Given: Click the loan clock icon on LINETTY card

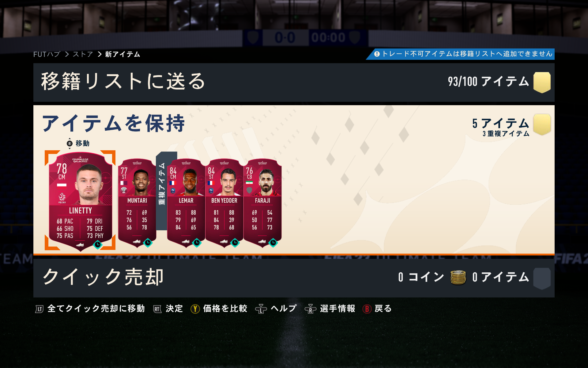Looking at the screenshot, I should (x=98, y=244).
